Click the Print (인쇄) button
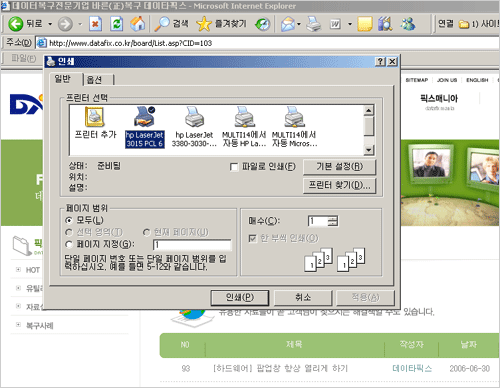Screen dimensions: 500x388 tap(240, 297)
